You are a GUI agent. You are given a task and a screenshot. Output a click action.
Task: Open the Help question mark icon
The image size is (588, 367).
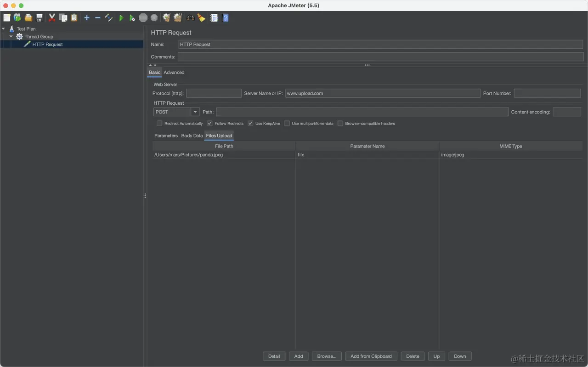(226, 18)
